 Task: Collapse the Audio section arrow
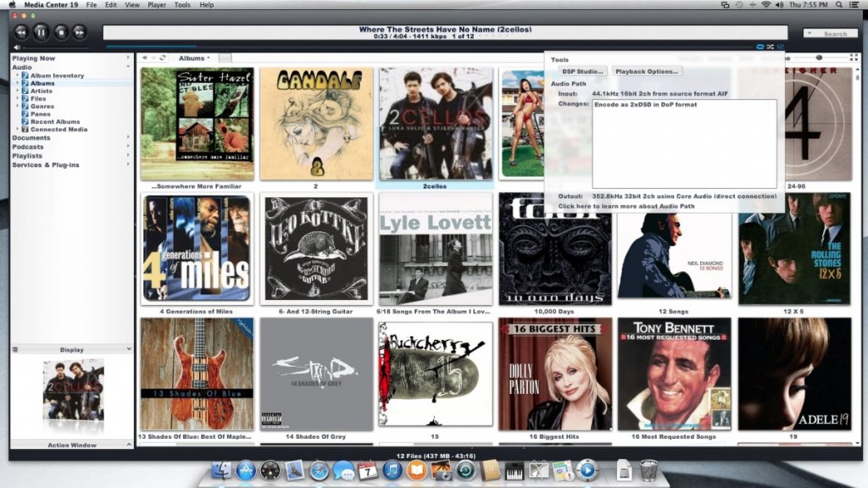click(128, 66)
